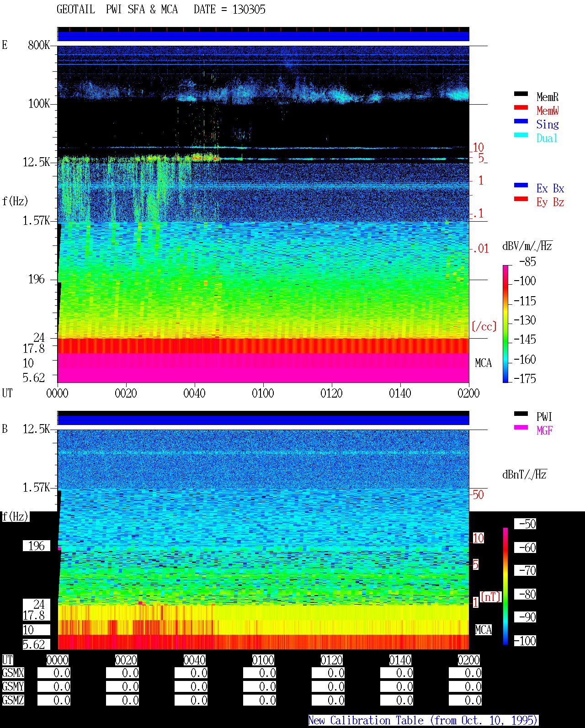585x728 pixels.
Task: Click the 'Ex Bx' legend label
Action: click(550, 188)
